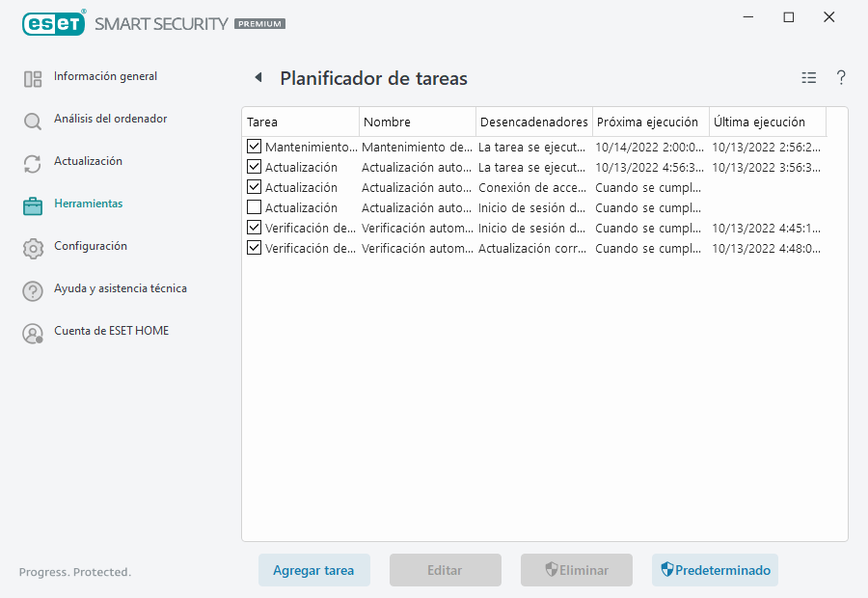Image resolution: width=868 pixels, height=598 pixels.
Task: Open the Configuración gear icon
Action: [32, 246]
